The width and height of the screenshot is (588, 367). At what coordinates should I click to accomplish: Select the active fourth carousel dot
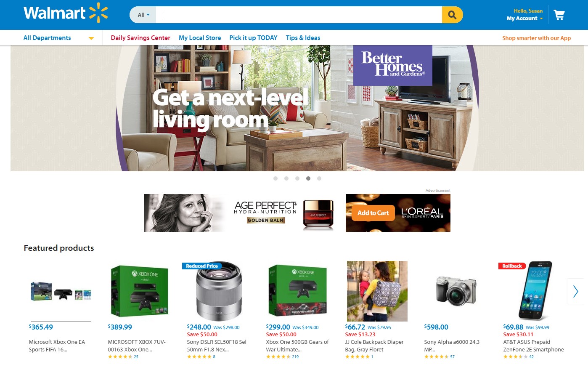308,178
